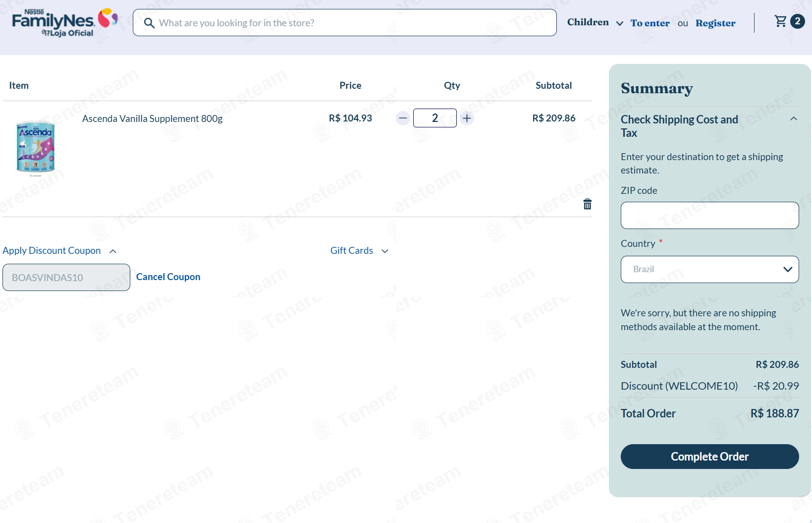The height and width of the screenshot is (523, 812).
Task: Collapse the Apply Discount Coupon section
Action: point(59,250)
